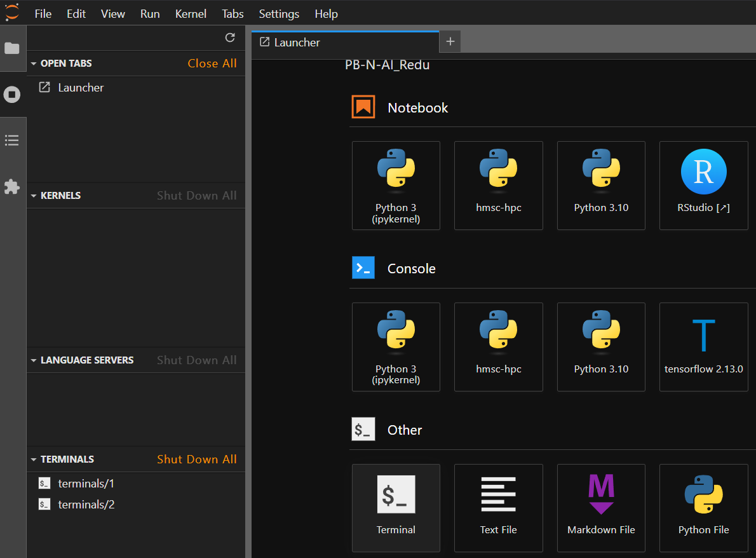Launch RStudio from the Notebook section
Image resolution: width=756 pixels, height=558 pixels.
pyautogui.click(x=703, y=186)
